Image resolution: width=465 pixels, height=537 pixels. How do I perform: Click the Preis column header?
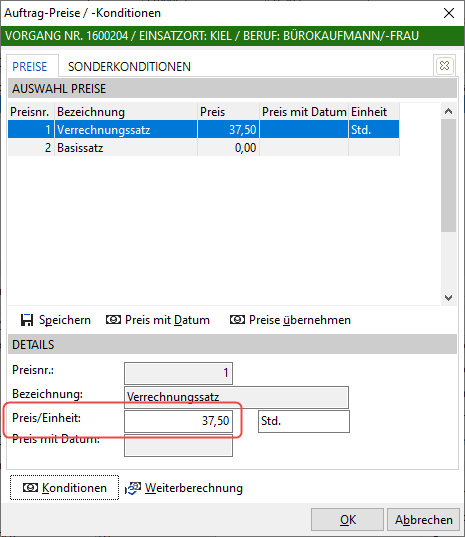pyautogui.click(x=228, y=112)
